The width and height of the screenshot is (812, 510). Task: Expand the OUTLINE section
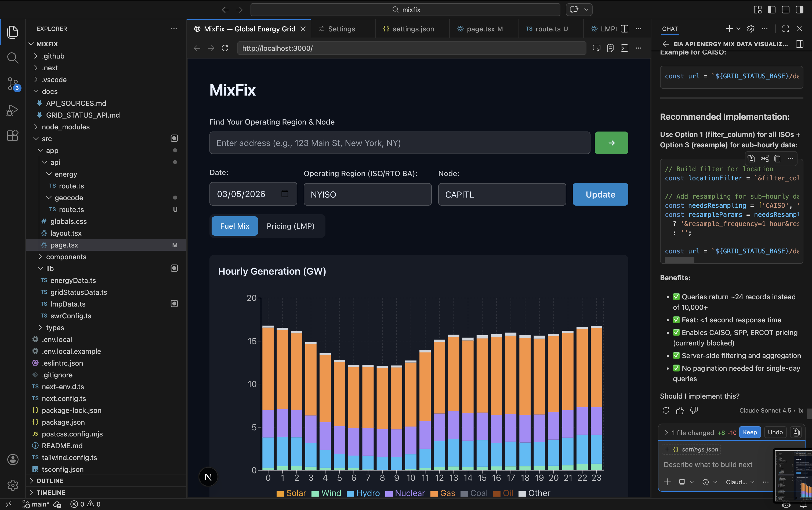tap(50, 480)
